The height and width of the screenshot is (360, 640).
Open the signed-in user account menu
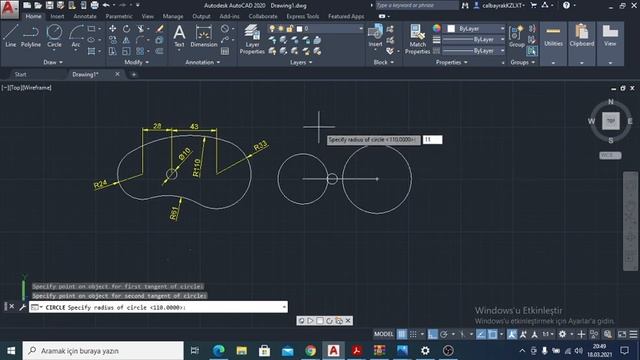499,5
